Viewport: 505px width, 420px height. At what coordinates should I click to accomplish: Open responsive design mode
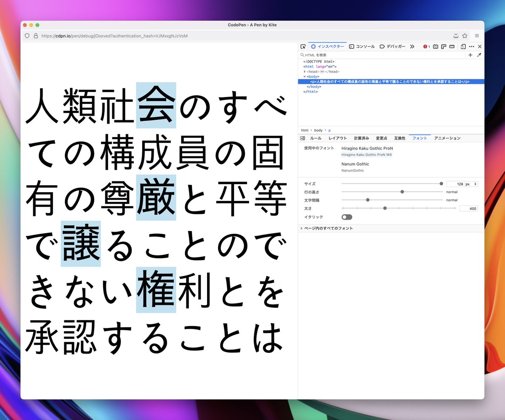tap(463, 47)
